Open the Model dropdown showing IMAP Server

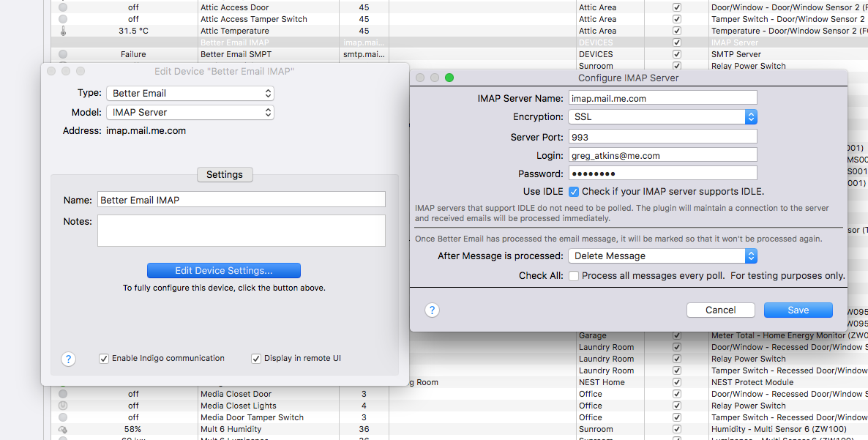tap(190, 112)
